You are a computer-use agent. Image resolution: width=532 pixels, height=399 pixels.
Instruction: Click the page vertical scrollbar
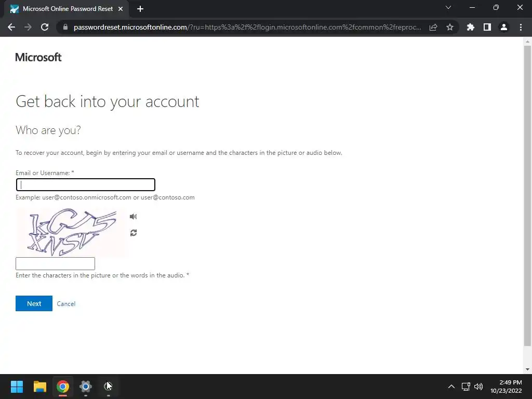[527, 196]
